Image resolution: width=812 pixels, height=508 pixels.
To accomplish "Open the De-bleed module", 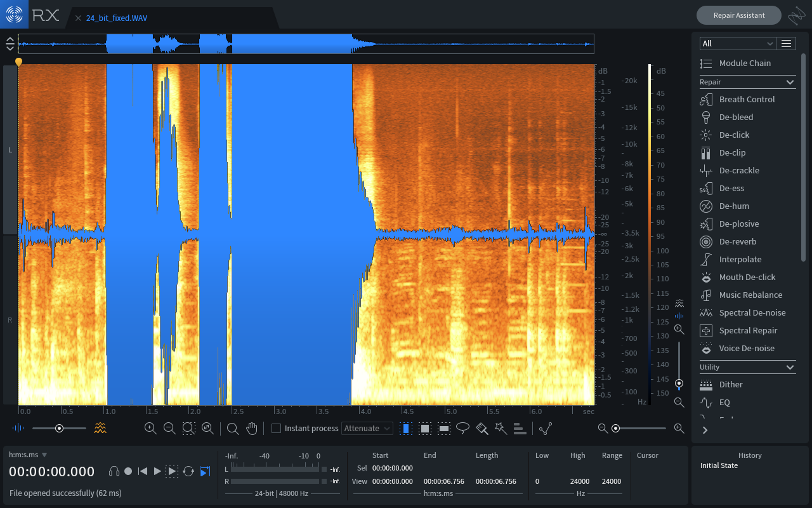I will coord(747,117).
